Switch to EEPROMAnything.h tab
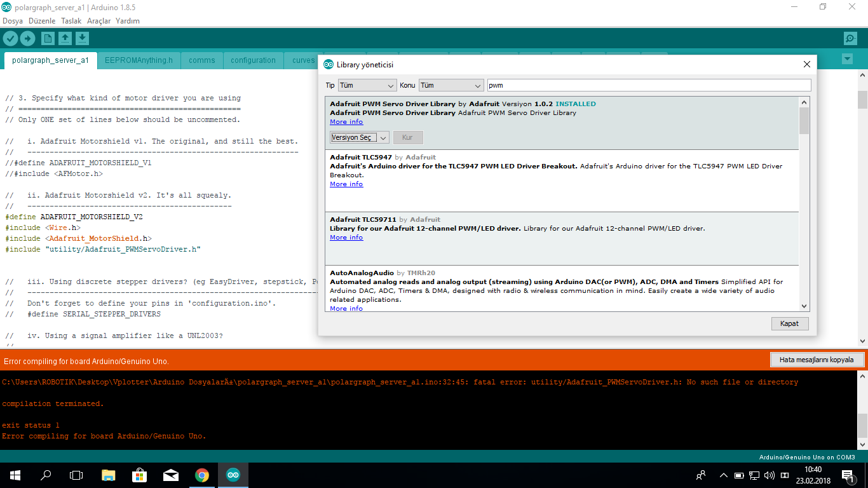 [139, 60]
